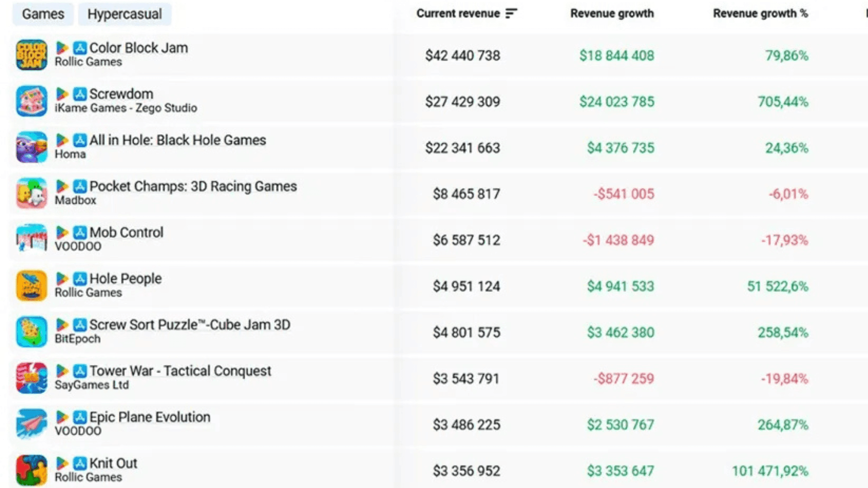Click the sort icon next to Current revenue

tap(511, 14)
